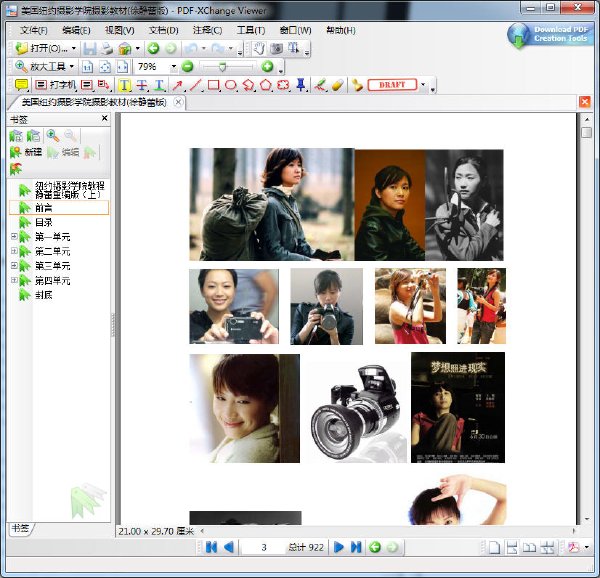Click the Snapshot camera tool

click(276, 49)
